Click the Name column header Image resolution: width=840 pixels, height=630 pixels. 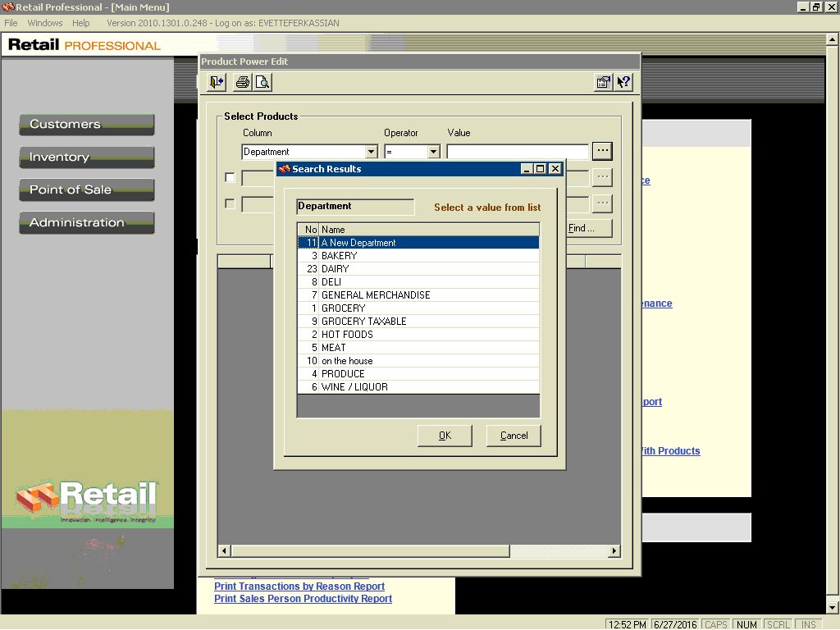point(429,230)
